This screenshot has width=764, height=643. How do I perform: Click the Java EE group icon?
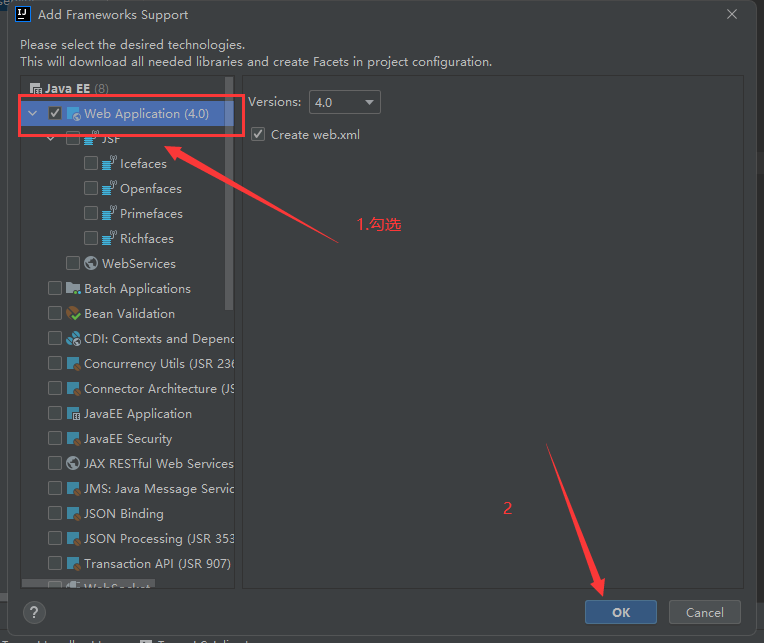[36, 89]
